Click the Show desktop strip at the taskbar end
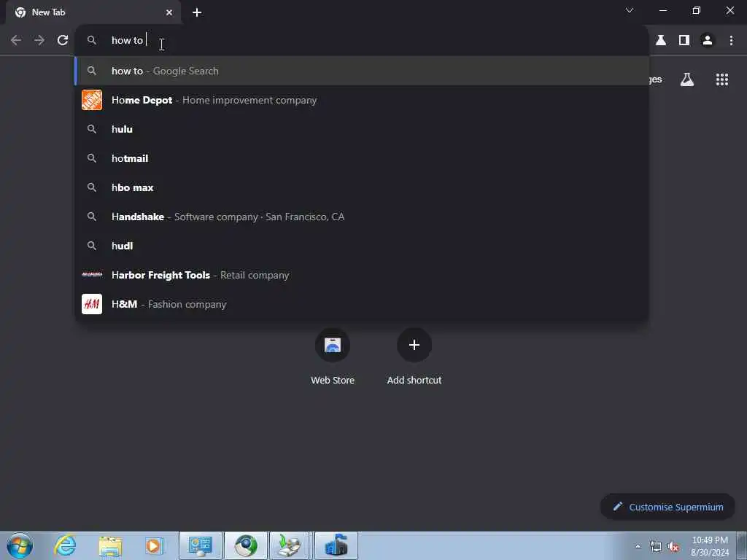 [x=742, y=545]
